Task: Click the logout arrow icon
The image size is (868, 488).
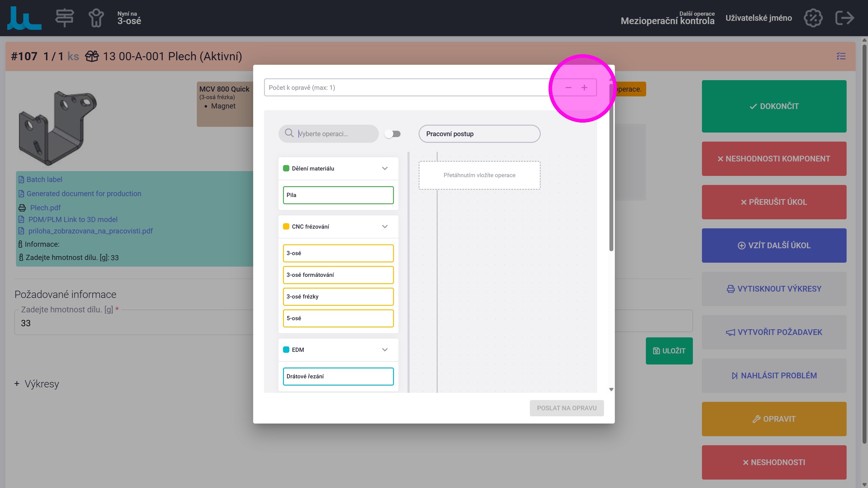Action: pos(845,18)
